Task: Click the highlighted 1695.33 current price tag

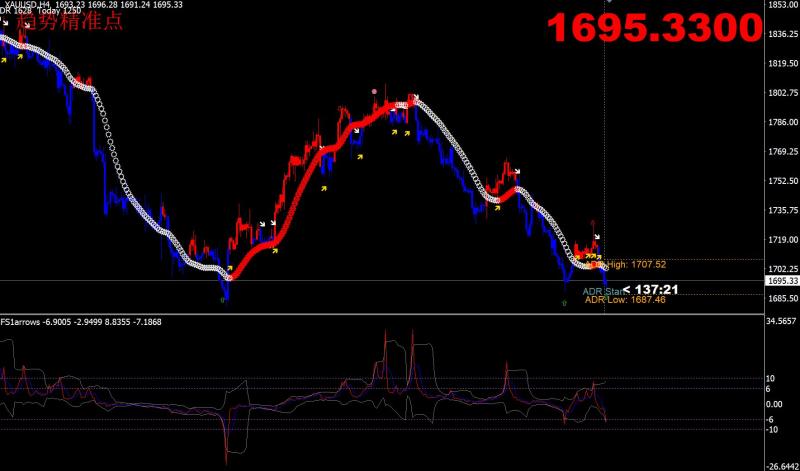Action: pos(783,281)
